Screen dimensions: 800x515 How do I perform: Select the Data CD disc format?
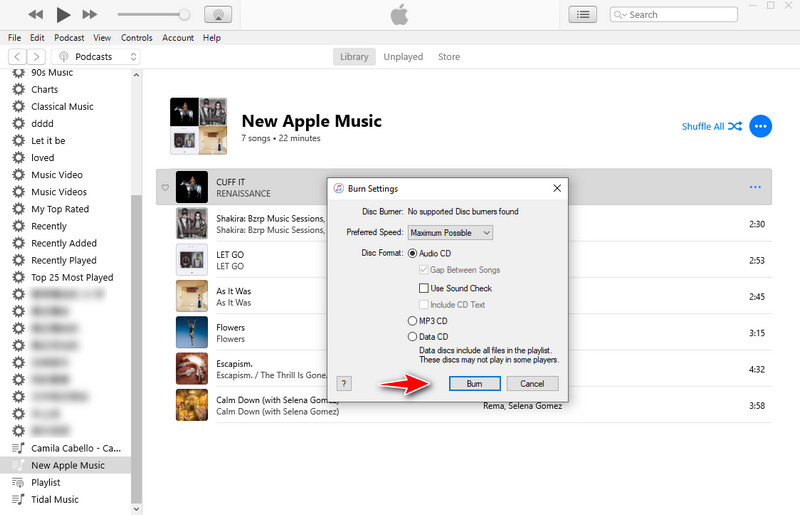(x=412, y=336)
